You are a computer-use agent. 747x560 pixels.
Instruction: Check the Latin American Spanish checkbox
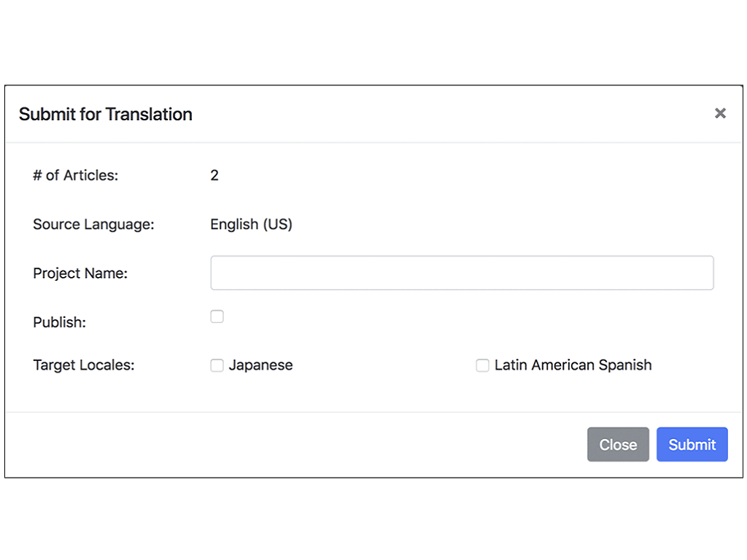pyautogui.click(x=482, y=365)
